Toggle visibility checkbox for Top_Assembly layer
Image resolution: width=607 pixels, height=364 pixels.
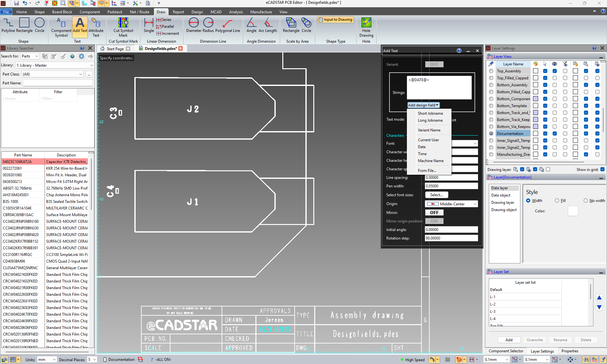click(555, 71)
